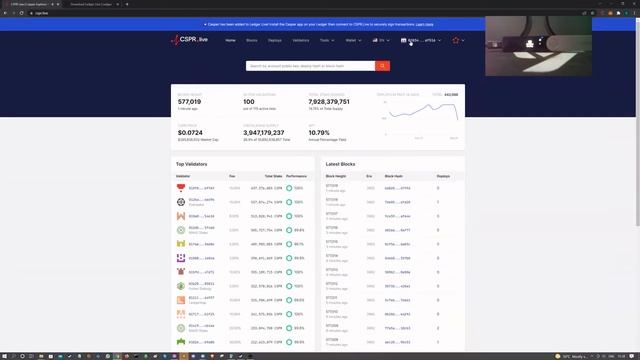640x360 pixels.
Task: Reload the page with the browser refresh icon
Action: [x=21, y=13]
